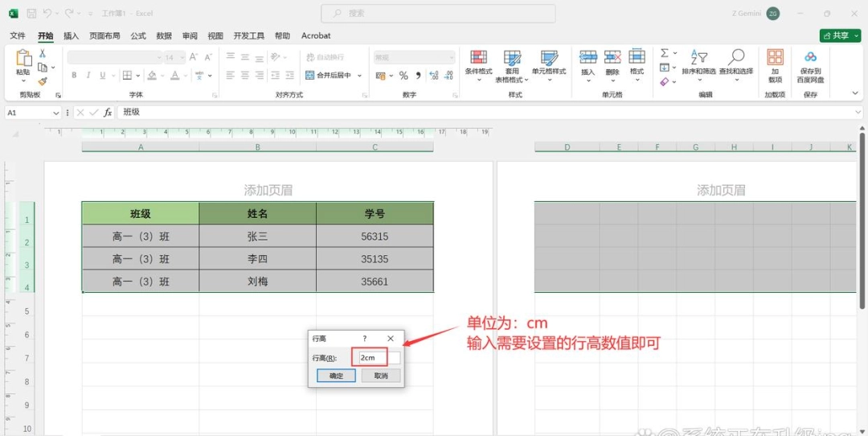Open the number format (常规) combo box

[414, 57]
